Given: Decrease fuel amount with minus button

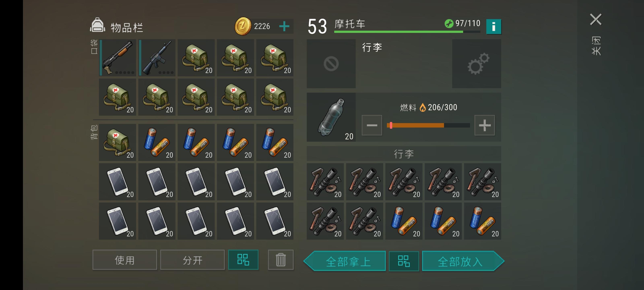Looking at the screenshot, I should pos(372,125).
